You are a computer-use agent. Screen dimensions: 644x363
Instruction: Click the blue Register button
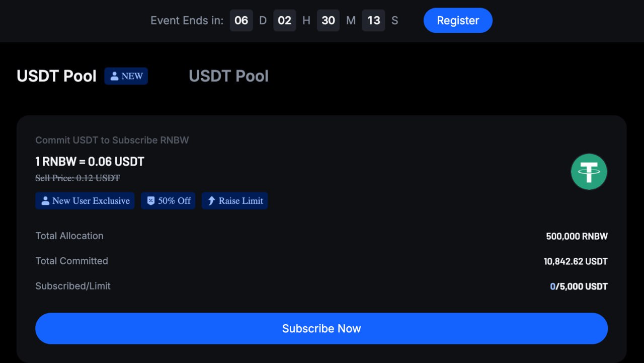pos(458,21)
